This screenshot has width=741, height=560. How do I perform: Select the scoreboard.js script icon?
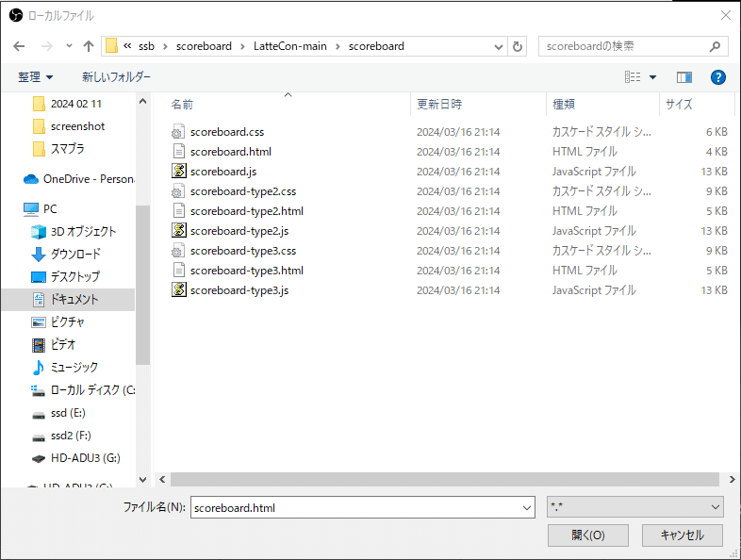pos(178,171)
